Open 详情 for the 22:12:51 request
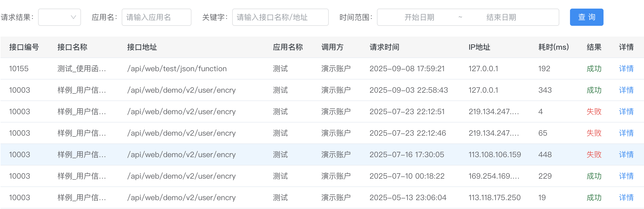This screenshot has height=209, width=644. pos(626,111)
